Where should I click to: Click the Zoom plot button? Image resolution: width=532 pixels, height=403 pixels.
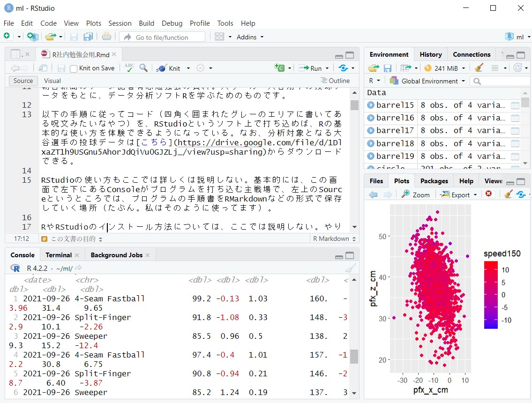pos(415,195)
